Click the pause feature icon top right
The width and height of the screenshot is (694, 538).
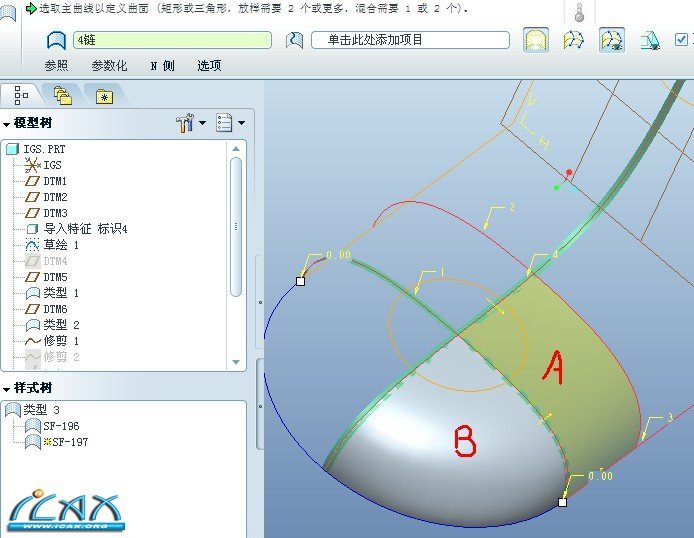[579, 12]
